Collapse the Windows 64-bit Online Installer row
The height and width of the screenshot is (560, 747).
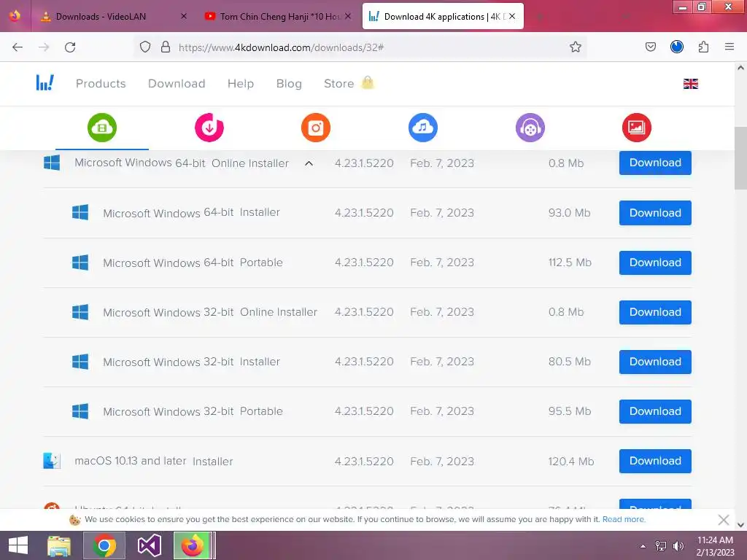click(x=309, y=163)
